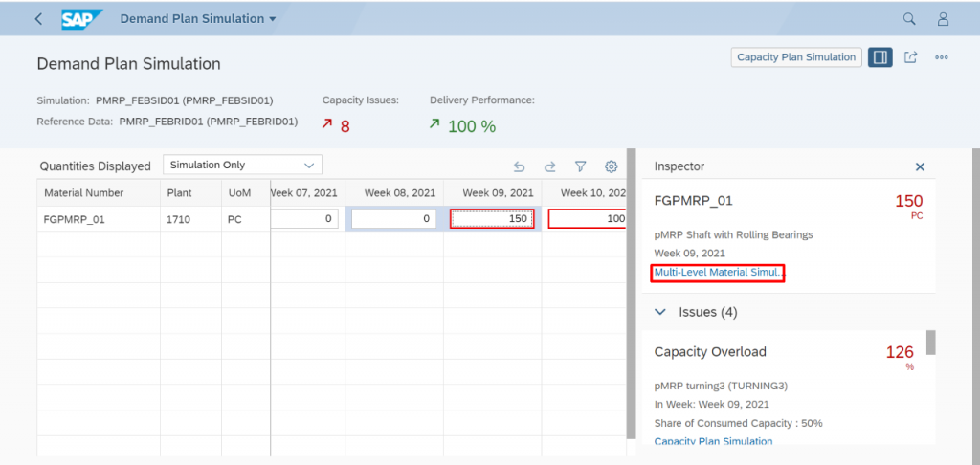Close the Inspector panel

pos(920,166)
